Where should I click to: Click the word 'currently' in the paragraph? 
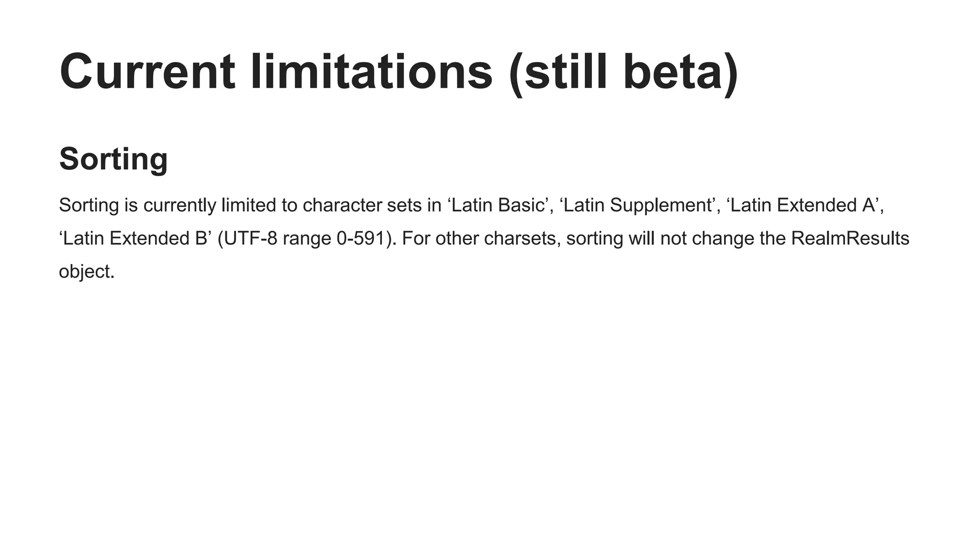[x=180, y=206]
